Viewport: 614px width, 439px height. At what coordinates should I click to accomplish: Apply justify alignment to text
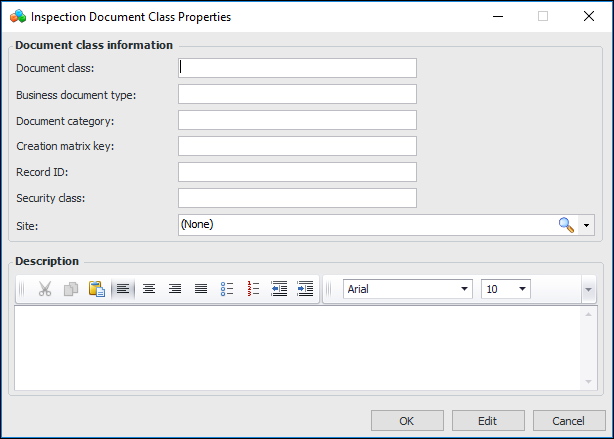(201, 289)
